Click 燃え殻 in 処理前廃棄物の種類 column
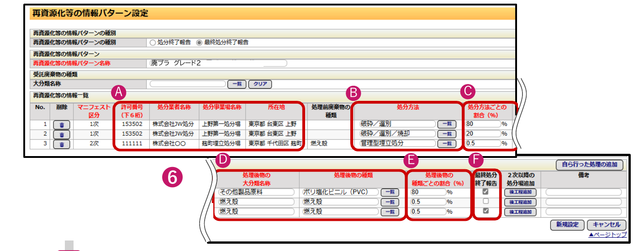 tap(318, 144)
